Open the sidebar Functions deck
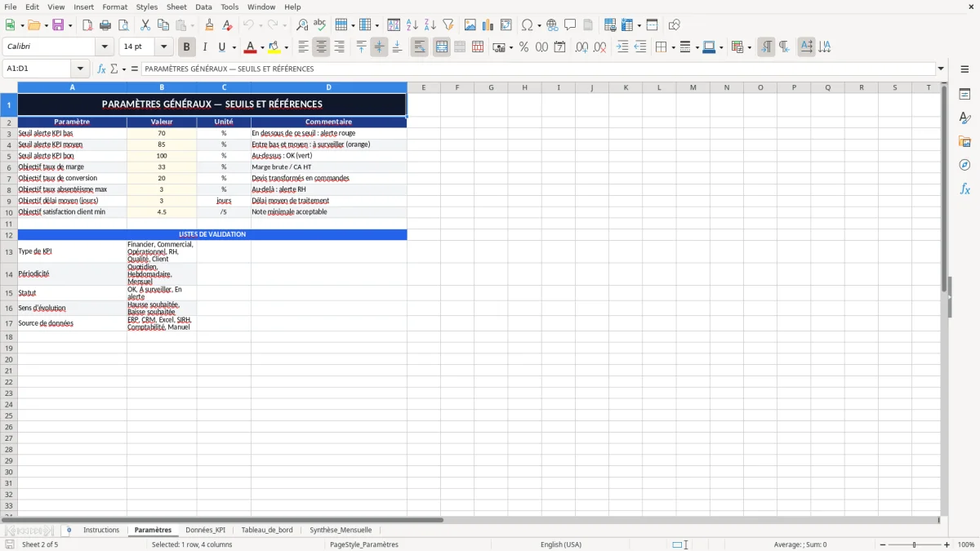Screen dimensions: 980x551 pyautogui.click(x=964, y=189)
